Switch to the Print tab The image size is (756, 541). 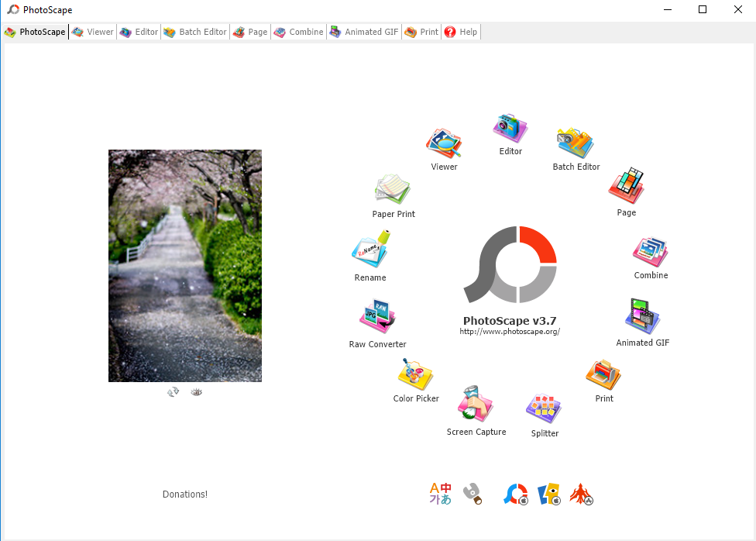pos(422,32)
